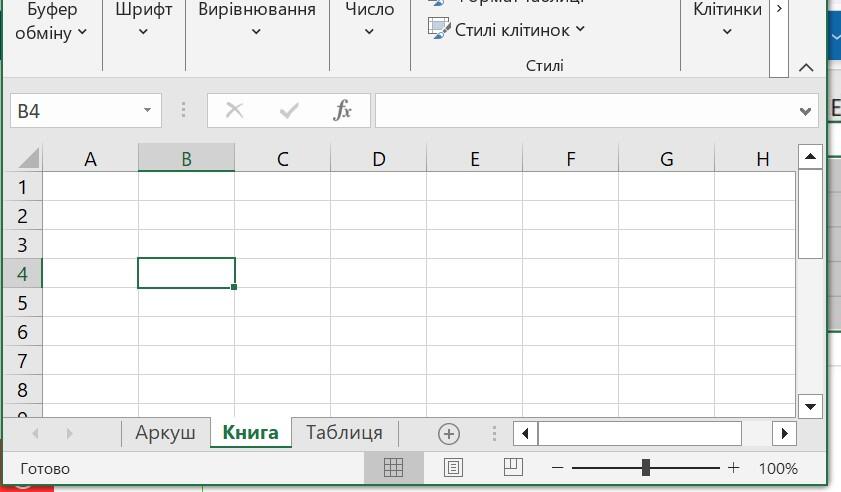841x492 pixels.
Task: Click next sheet navigation arrow
Action: click(69, 433)
